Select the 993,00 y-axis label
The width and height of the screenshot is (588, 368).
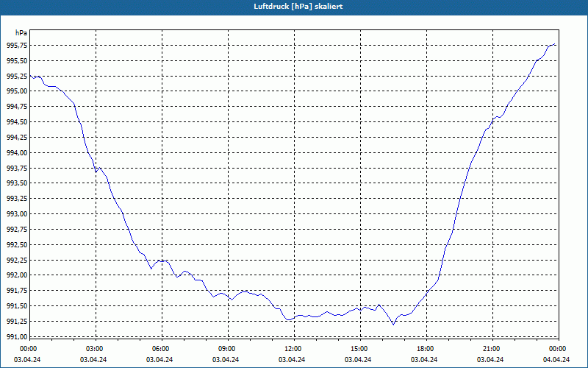pos(17,213)
